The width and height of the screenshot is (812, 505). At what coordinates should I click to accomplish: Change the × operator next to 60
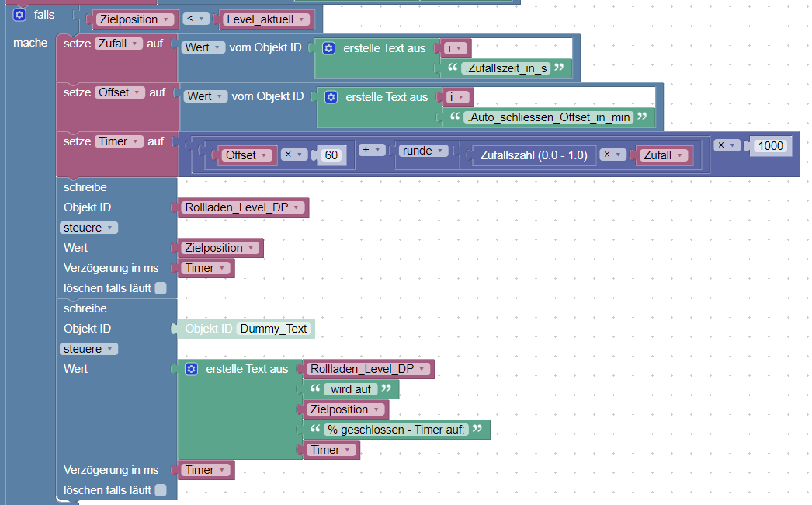point(293,155)
